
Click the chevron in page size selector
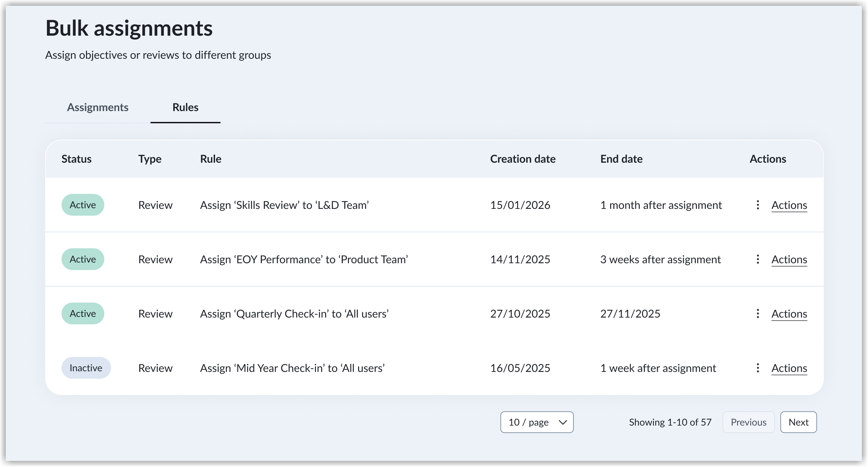[x=563, y=422]
